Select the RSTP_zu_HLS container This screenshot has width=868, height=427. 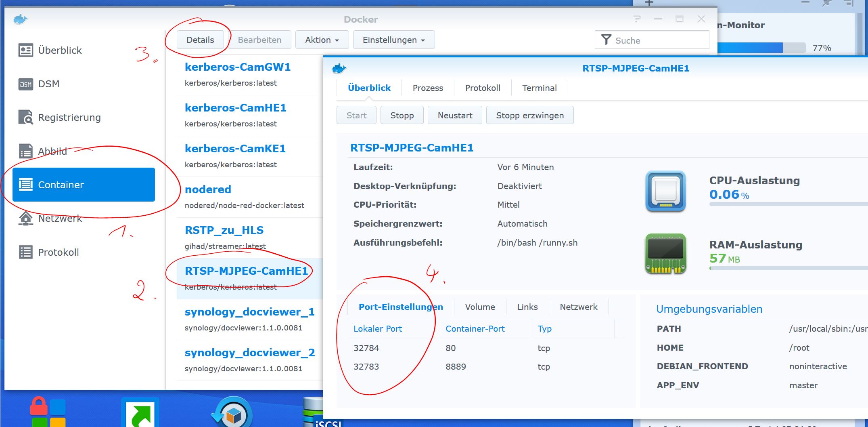pos(250,238)
